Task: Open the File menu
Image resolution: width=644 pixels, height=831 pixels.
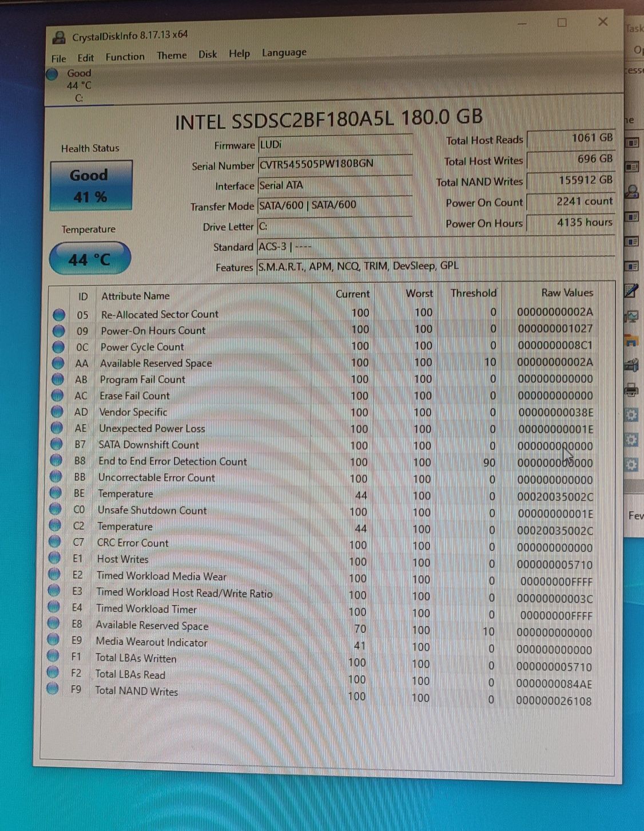Action: click(58, 58)
